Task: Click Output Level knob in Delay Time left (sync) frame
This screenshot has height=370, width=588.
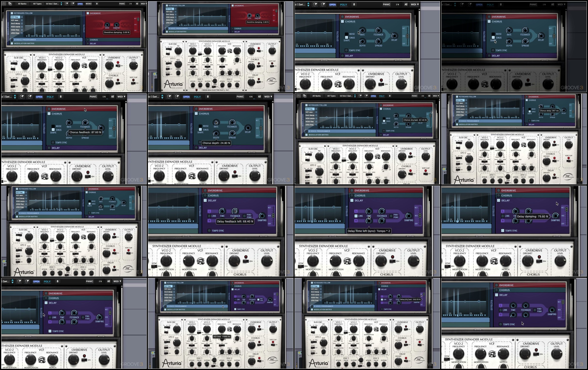Action: point(413,261)
